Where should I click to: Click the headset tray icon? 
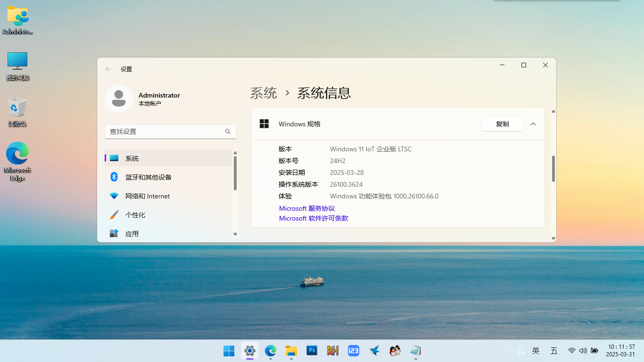(521, 351)
